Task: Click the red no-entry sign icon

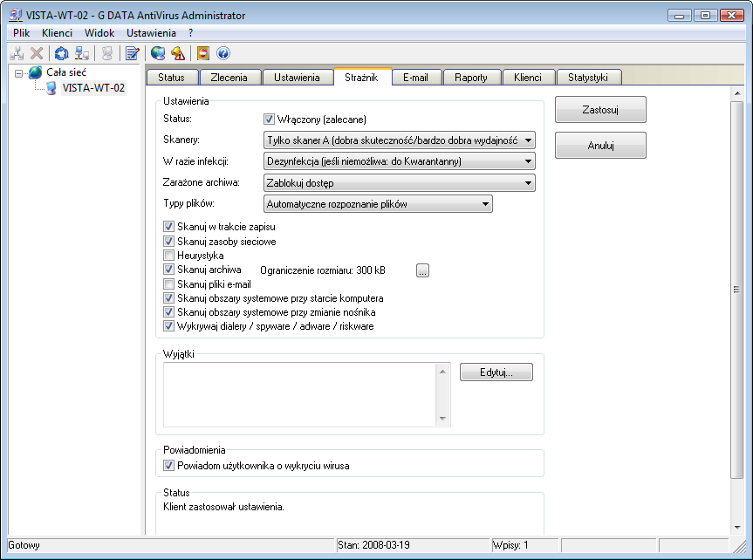Action: point(203,53)
